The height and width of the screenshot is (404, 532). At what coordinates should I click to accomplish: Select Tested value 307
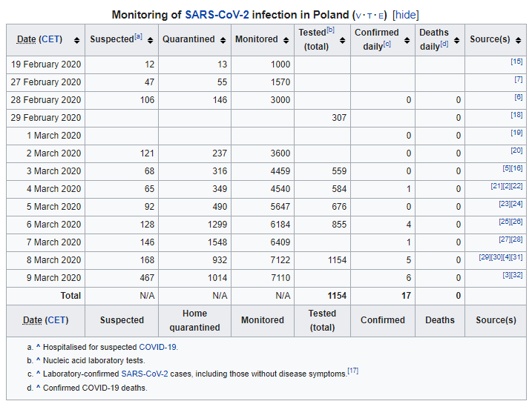click(339, 118)
